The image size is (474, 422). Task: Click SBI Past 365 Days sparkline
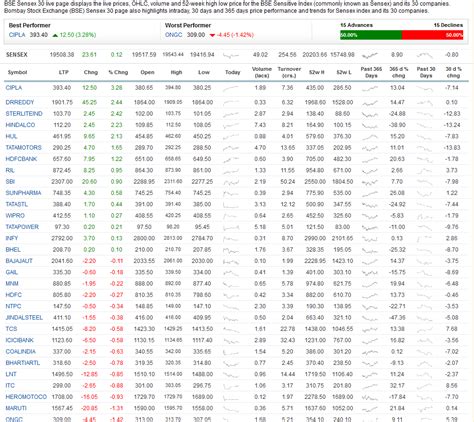(370, 182)
